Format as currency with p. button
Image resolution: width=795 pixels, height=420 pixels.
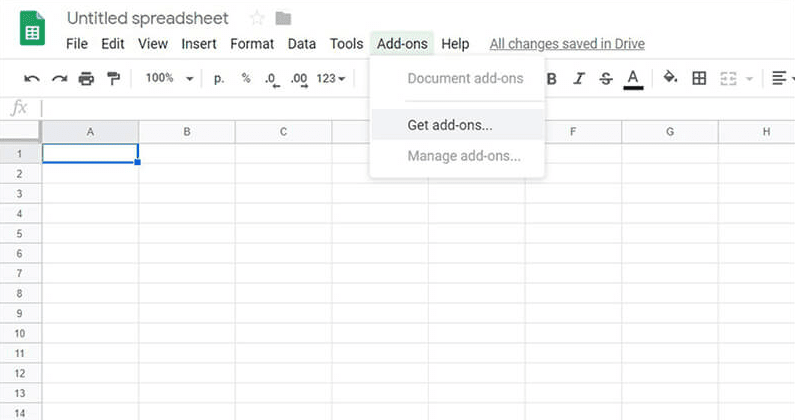point(219,79)
